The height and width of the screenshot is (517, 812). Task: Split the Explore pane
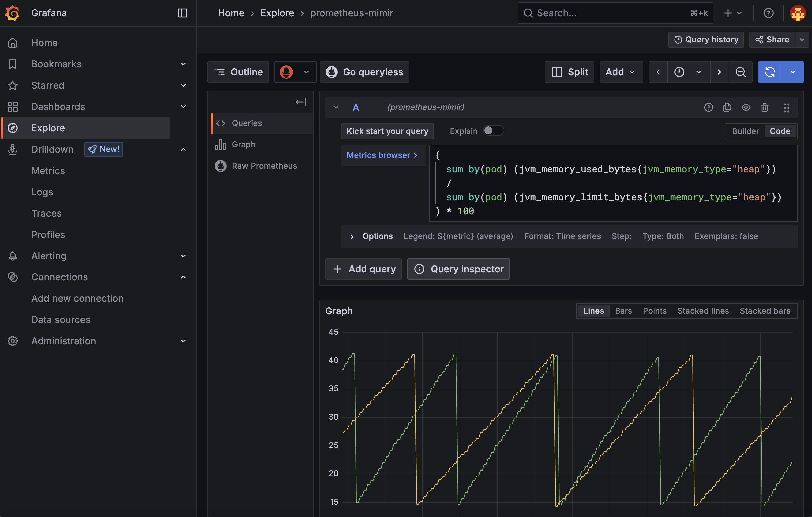569,72
